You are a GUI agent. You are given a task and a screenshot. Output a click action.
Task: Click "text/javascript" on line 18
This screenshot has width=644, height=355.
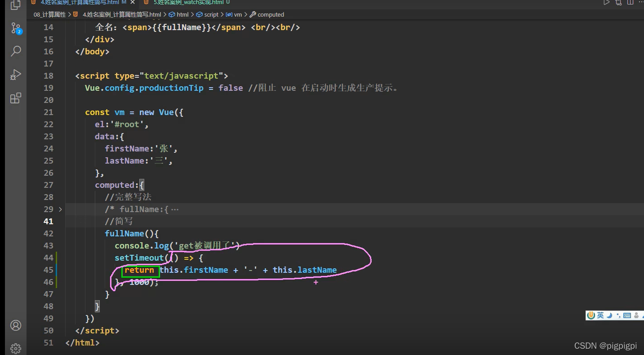[182, 75]
